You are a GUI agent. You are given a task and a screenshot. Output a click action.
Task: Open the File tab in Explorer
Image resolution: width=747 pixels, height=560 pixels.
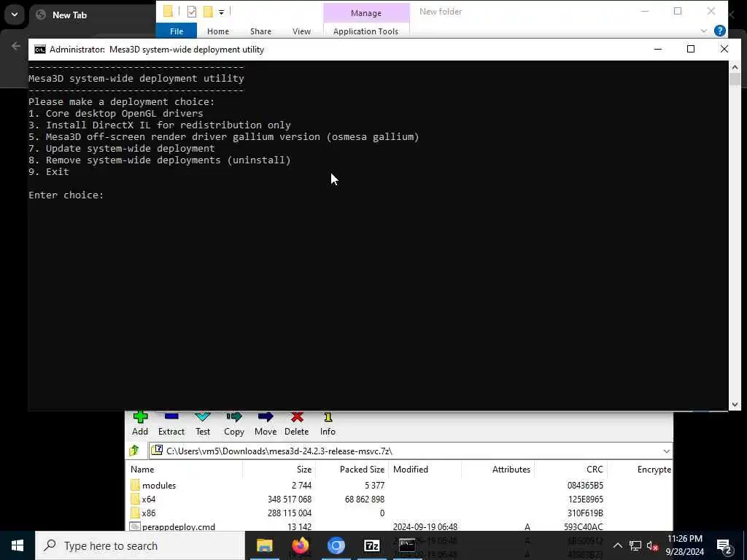click(177, 31)
